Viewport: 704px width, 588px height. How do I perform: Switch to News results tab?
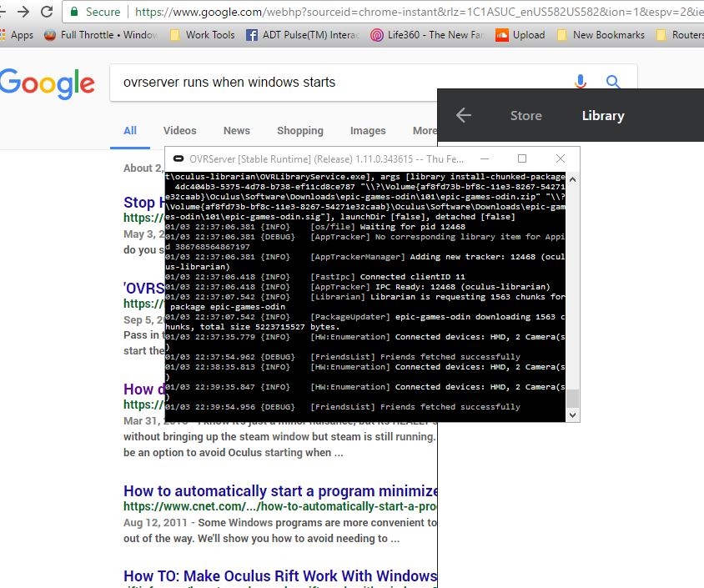pos(237,131)
